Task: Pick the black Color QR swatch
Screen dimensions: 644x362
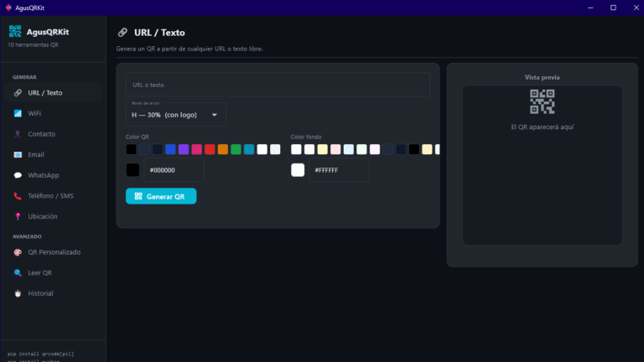Action: pyautogui.click(x=131, y=149)
